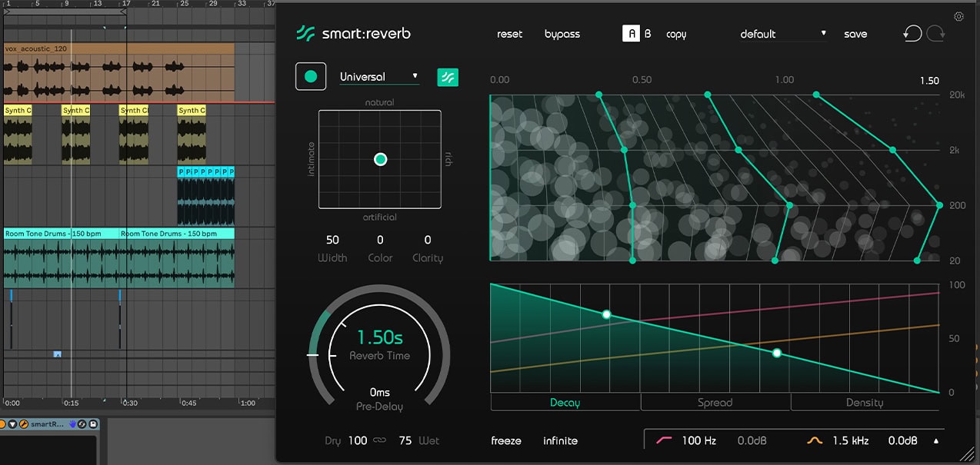Click the plugin window resize corner handle
Image resolution: width=980 pixels, height=465 pixels.
click(x=966, y=454)
